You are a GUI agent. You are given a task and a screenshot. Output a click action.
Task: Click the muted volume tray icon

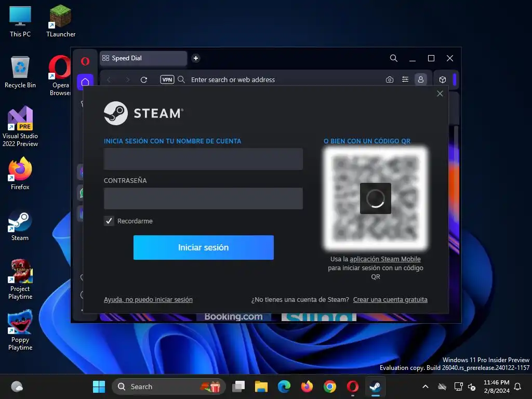pos(472,387)
